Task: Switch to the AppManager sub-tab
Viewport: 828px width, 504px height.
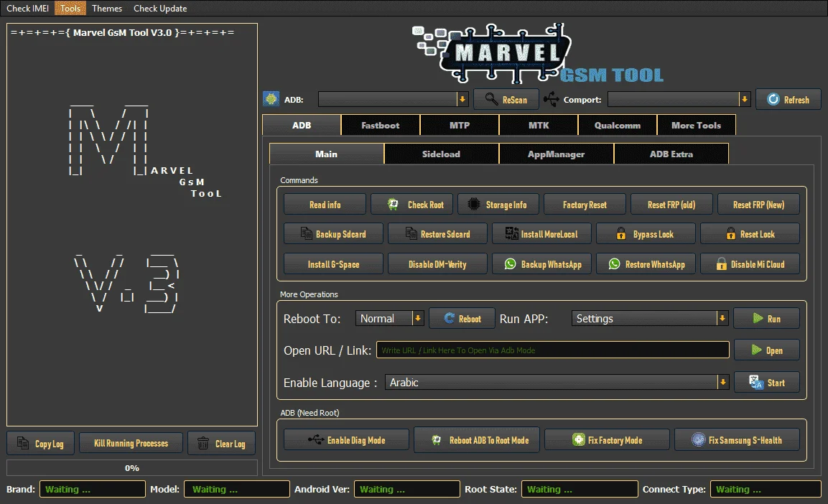Action: click(556, 154)
